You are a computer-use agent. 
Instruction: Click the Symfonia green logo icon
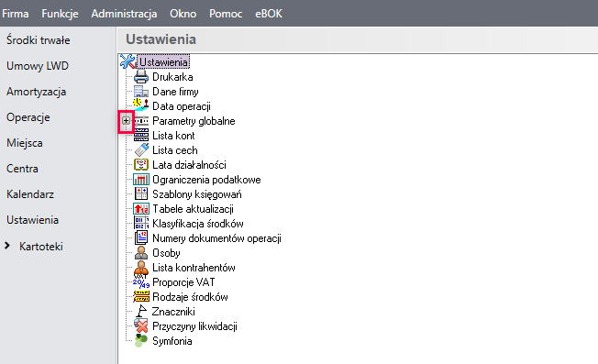[x=141, y=340]
